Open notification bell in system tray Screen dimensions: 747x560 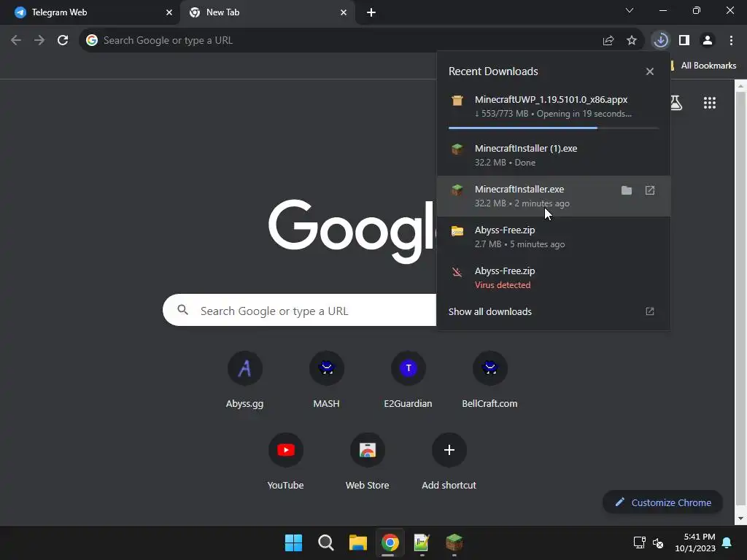point(727,542)
